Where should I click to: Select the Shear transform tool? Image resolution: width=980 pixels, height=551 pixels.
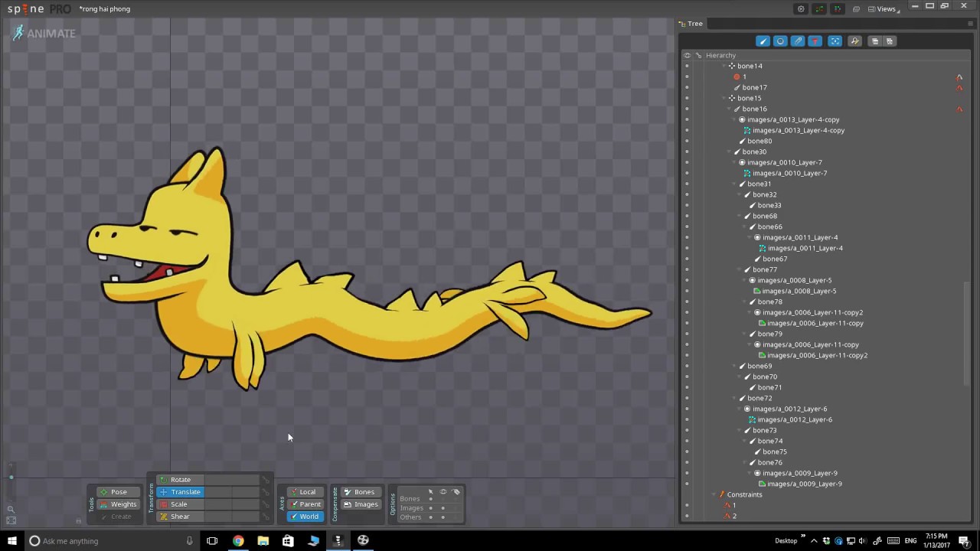[x=180, y=517]
